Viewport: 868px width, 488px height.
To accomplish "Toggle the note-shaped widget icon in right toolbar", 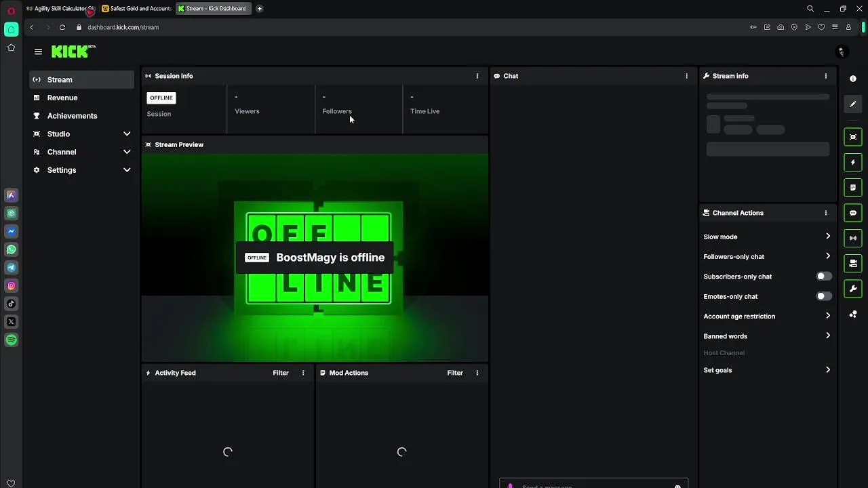I will (x=853, y=188).
